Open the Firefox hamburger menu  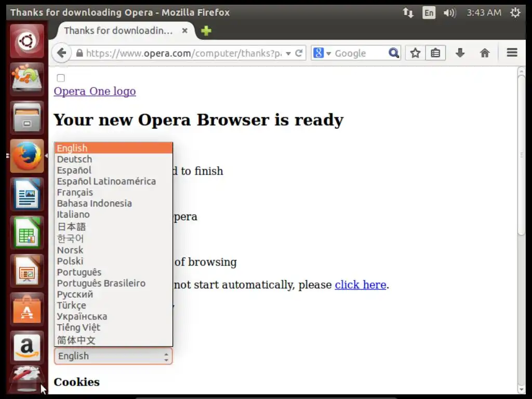click(512, 52)
